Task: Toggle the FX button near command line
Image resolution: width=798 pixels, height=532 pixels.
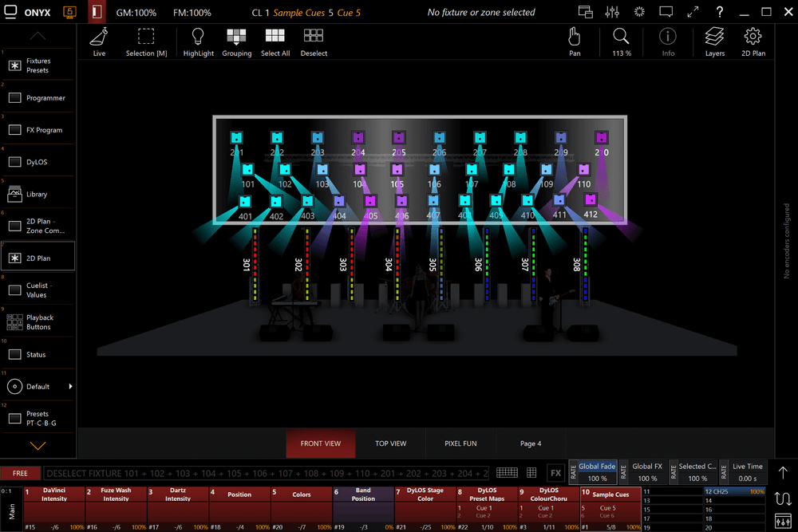Action: [x=555, y=473]
